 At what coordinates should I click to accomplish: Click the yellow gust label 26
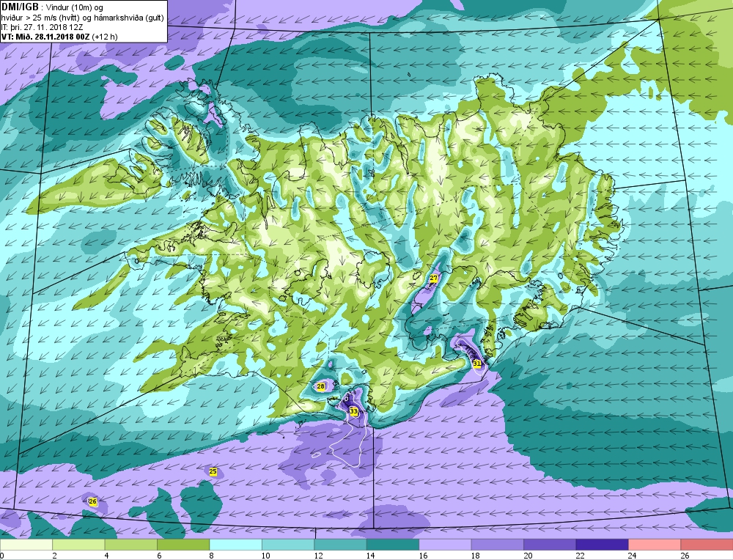(x=93, y=501)
